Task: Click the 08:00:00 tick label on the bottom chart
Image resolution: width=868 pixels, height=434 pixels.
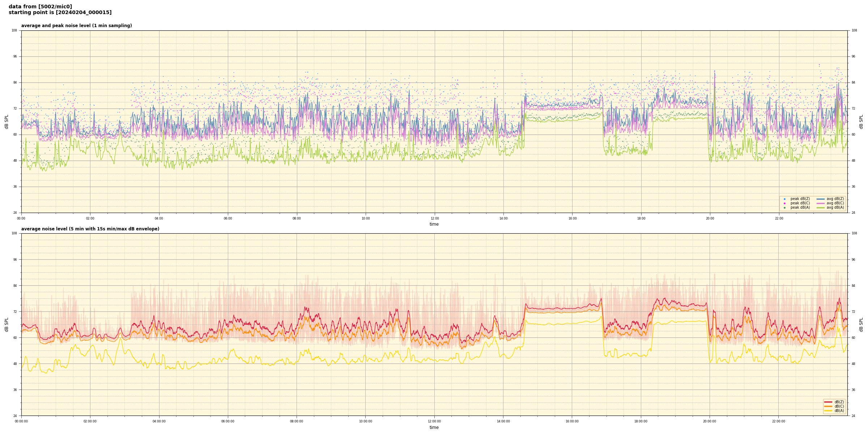Action: [x=297, y=421]
